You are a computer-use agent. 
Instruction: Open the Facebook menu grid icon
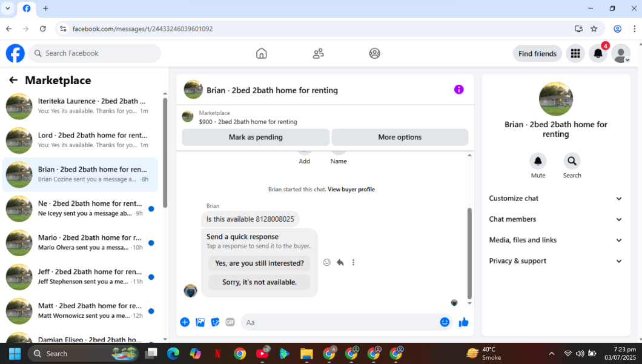pyautogui.click(x=575, y=54)
